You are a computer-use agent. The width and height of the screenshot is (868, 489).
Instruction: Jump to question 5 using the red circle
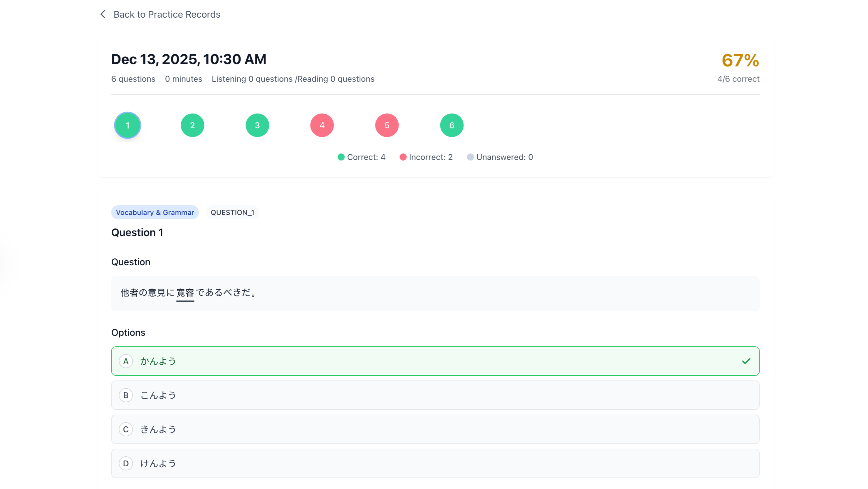pyautogui.click(x=387, y=125)
